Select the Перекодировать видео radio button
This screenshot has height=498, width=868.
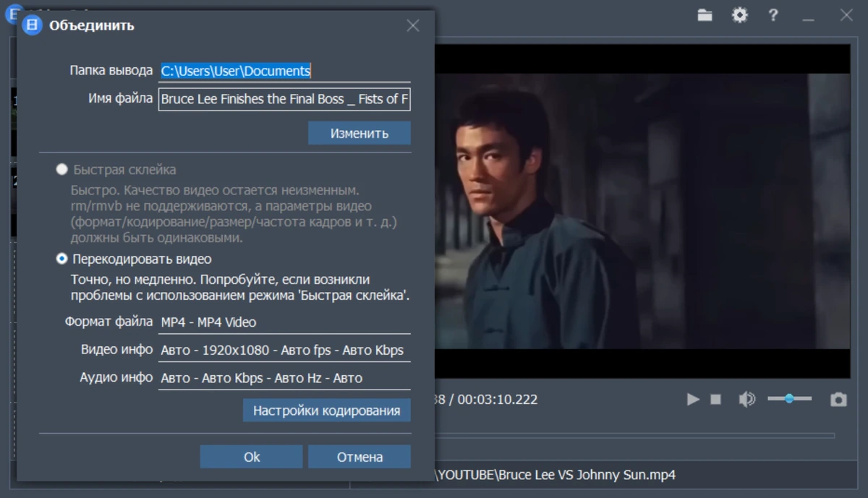pyautogui.click(x=62, y=259)
